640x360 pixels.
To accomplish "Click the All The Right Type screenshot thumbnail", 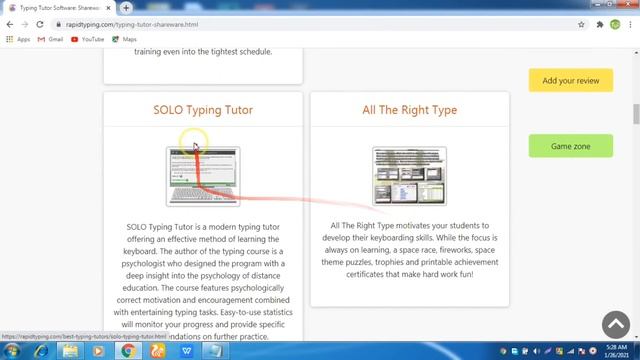I will [x=409, y=176].
